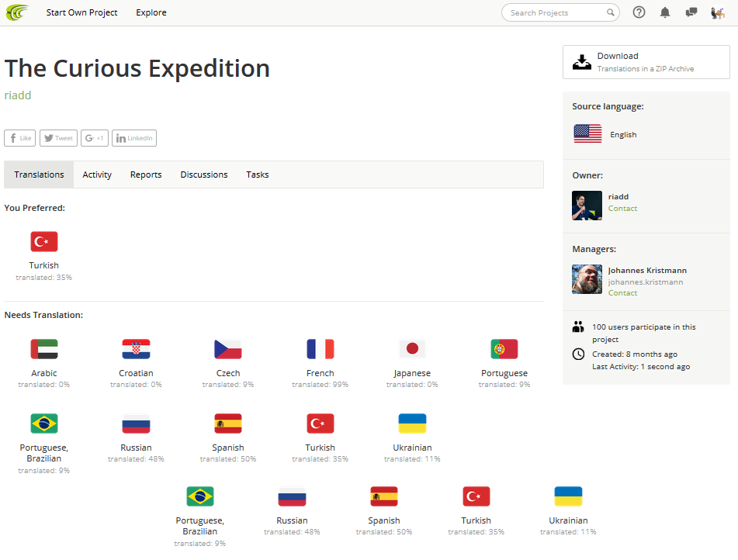The width and height of the screenshot is (738, 560).
Task: Select the Czech flag
Action: (x=228, y=349)
